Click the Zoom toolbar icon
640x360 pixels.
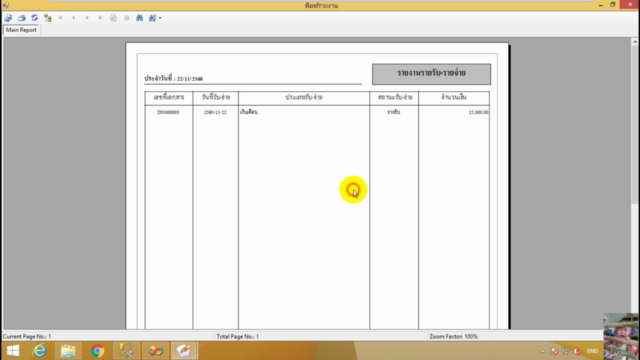click(152, 18)
